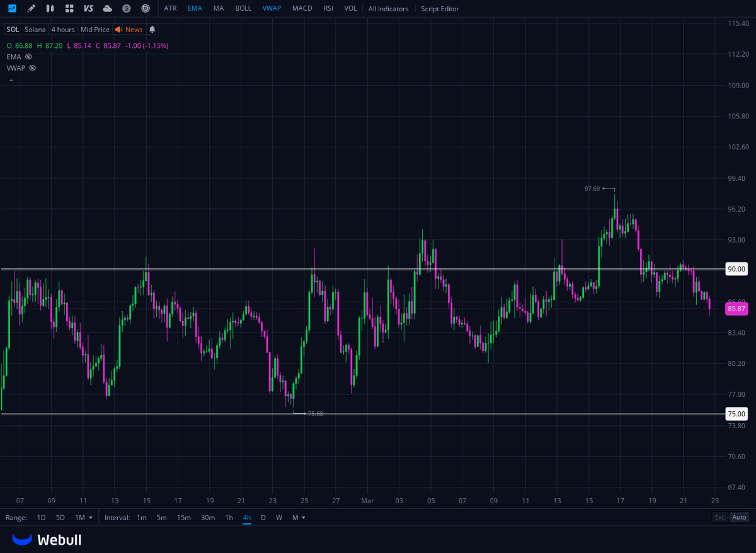The width and height of the screenshot is (756, 553).
Task: Set range to 5D
Action: pyautogui.click(x=60, y=517)
